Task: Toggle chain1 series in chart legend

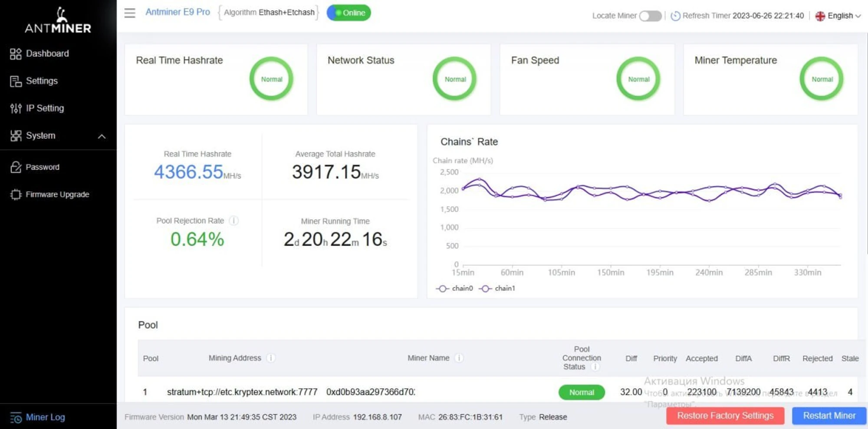Action: (x=497, y=288)
